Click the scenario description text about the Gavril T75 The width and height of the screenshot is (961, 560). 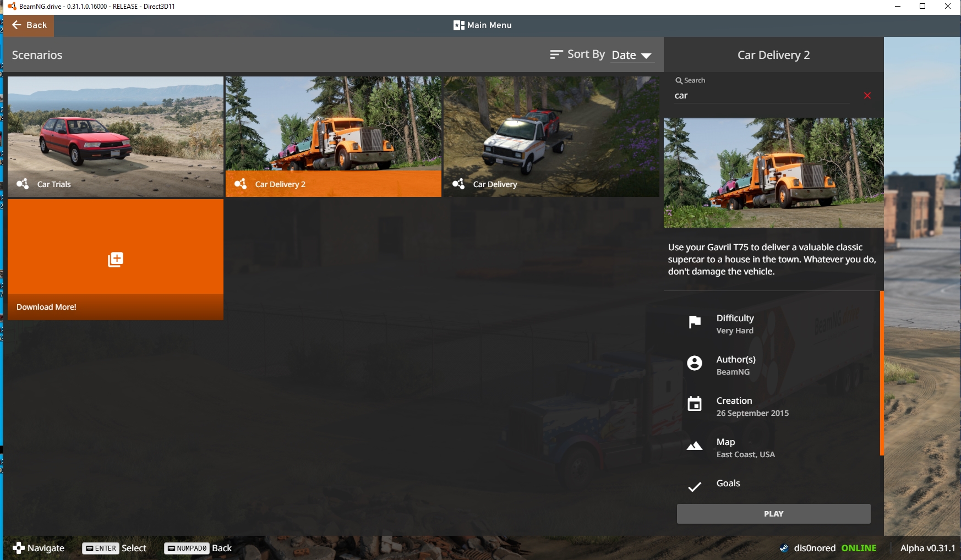(x=772, y=259)
